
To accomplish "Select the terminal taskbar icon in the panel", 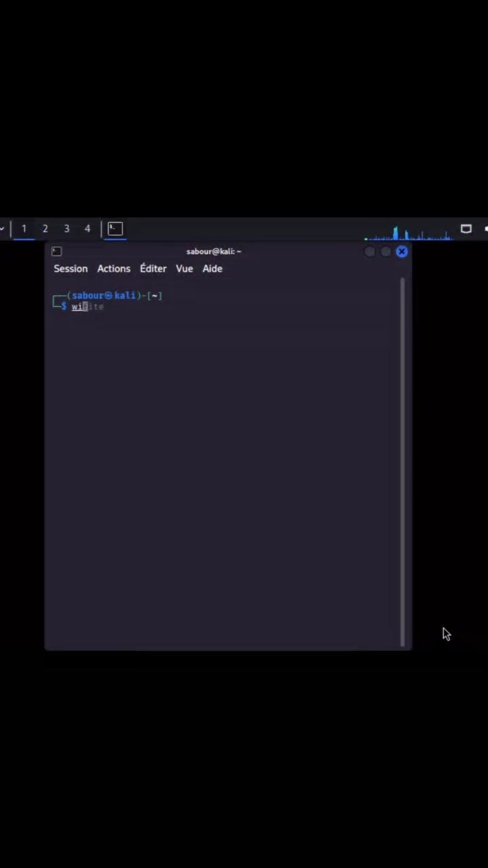I will tap(115, 229).
